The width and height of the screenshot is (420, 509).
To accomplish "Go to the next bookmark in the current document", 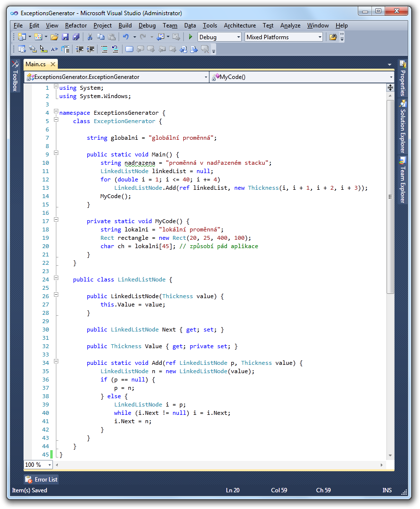I will tap(194, 50).
